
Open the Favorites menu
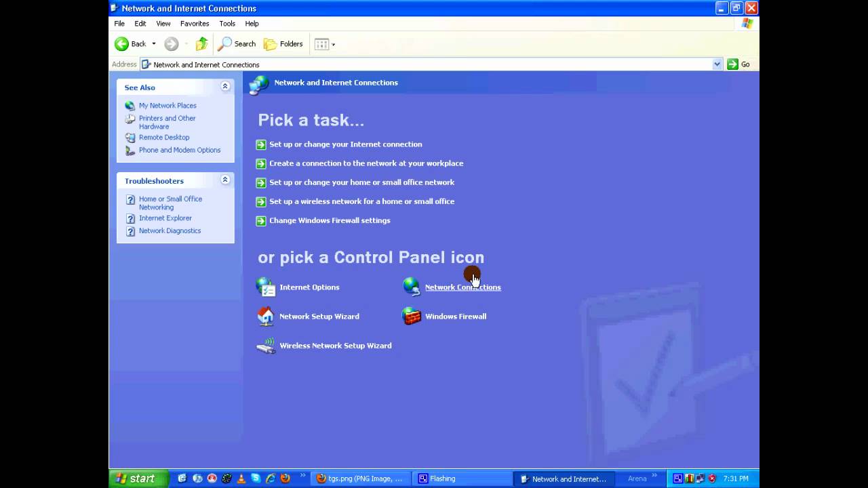pos(195,24)
